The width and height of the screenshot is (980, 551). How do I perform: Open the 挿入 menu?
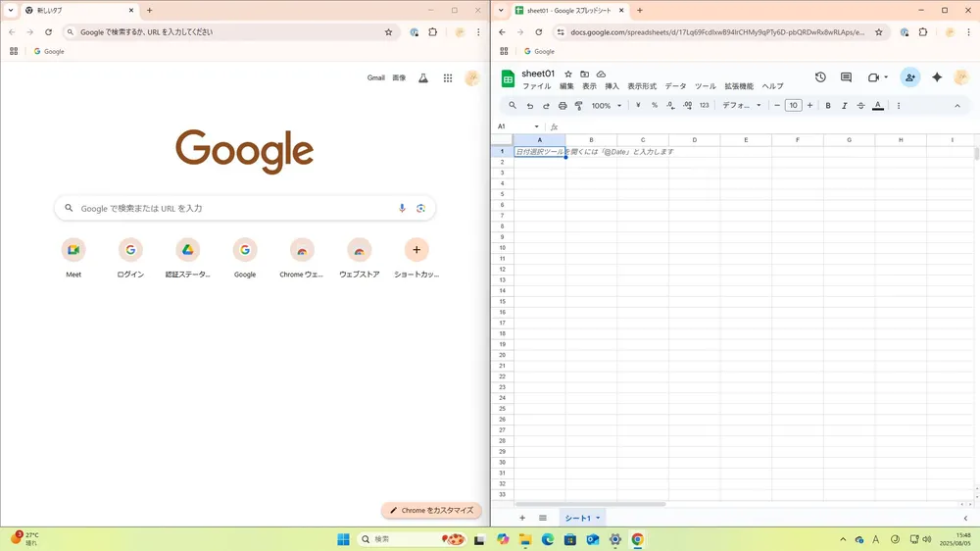coord(612,86)
